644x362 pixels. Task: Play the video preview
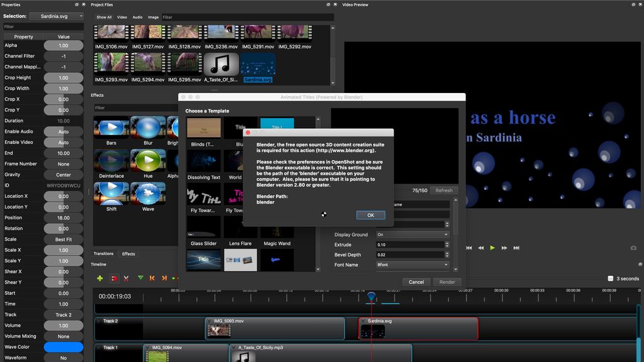(492, 248)
